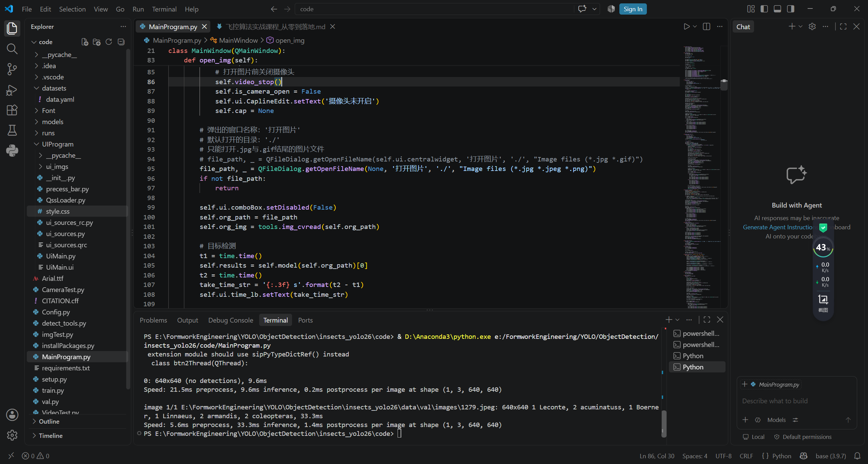
Task: Click the code search command center box
Action: click(435, 9)
